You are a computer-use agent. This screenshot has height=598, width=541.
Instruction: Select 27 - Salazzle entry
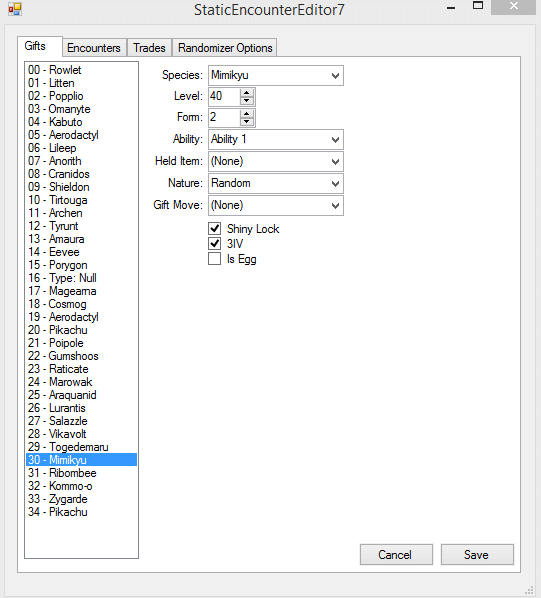point(81,421)
